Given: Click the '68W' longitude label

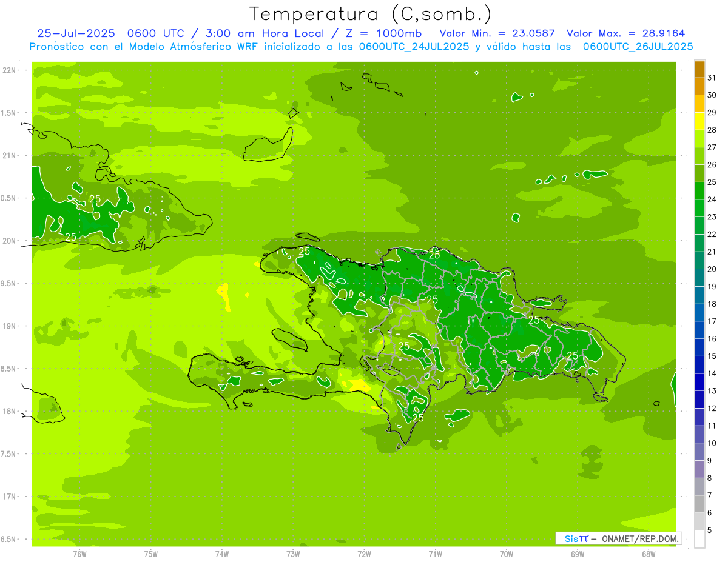Looking at the screenshot, I should pos(649,554).
